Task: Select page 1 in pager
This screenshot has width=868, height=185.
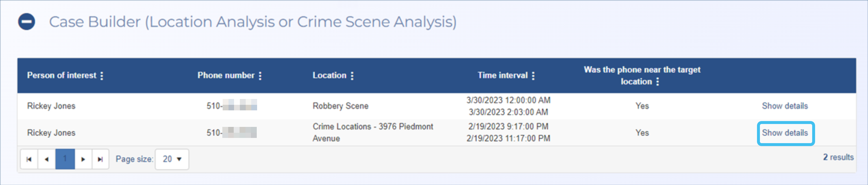Action: pos(65,159)
